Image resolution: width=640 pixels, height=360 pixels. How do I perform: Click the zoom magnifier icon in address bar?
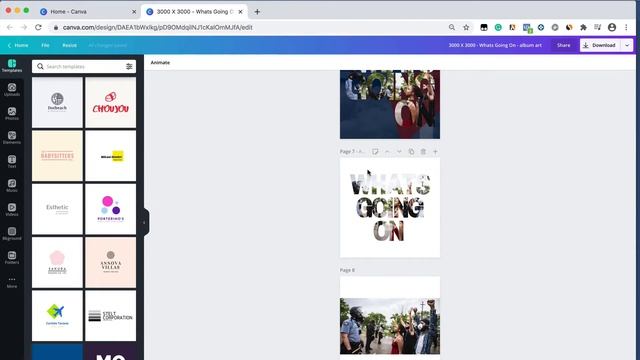tap(452, 27)
